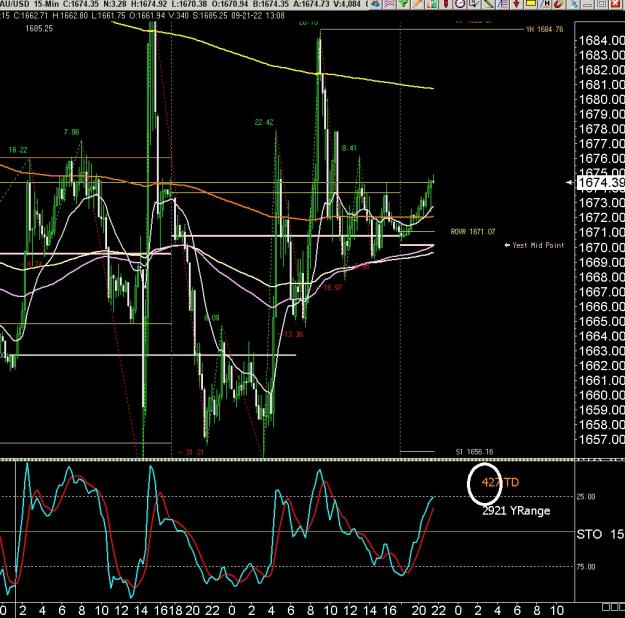Click the AU/USD 15 Min title text
Viewport: 625px width, 618px height.
coord(29,4)
